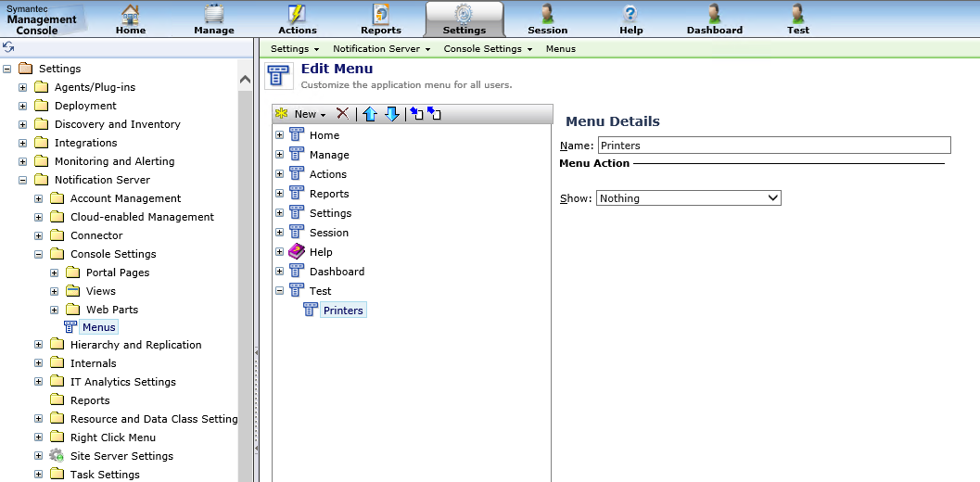This screenshot has width=980, height=482.
Task: Open the Show dropdown set to Nothing
Action: [x=689, y=198]
